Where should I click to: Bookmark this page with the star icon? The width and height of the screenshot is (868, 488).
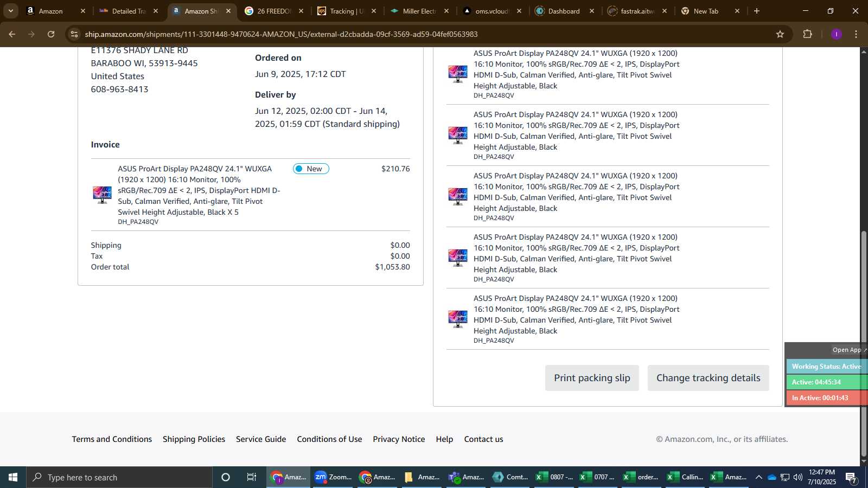point(780,34)
